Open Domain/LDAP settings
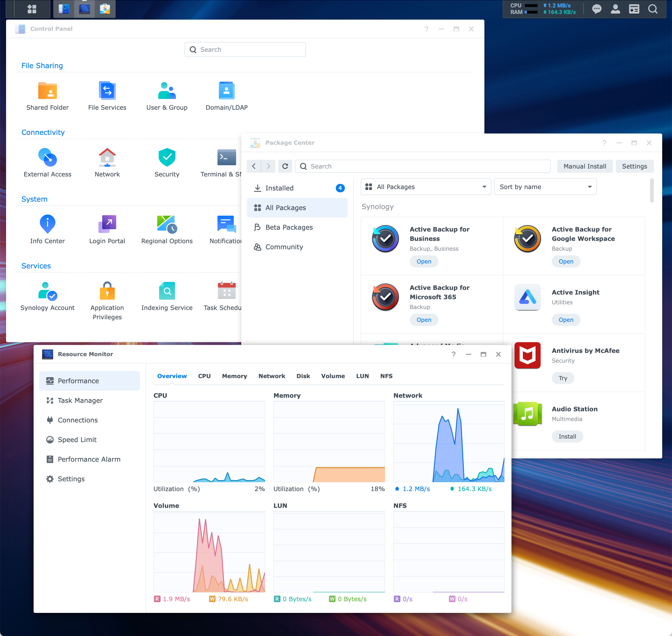Screen dimensions: 672x636 point(227,96)
